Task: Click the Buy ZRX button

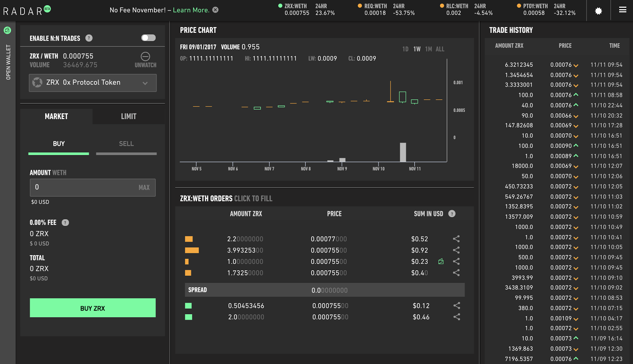Action: tap(93, 308)
